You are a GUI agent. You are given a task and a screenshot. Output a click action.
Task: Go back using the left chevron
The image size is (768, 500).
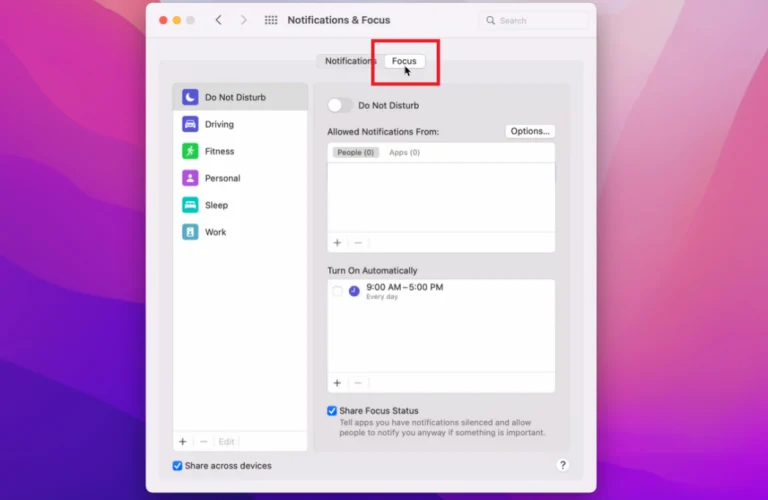tap(219, 20)
